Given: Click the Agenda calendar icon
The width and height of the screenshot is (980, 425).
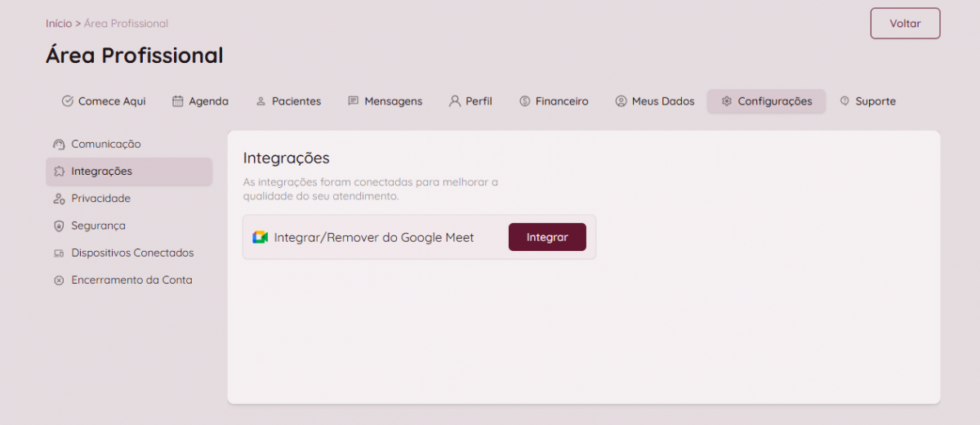Looking at the screenshot, I should tap(177, 101).
